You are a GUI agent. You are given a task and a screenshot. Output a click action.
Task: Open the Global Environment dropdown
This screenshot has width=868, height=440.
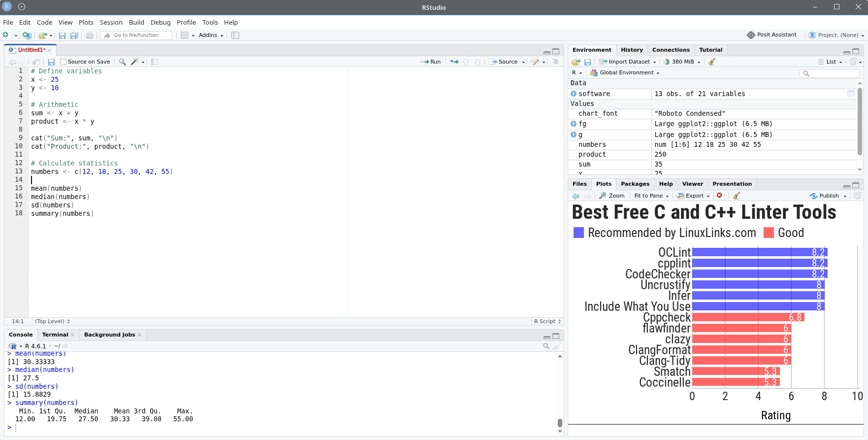[624, 72]
